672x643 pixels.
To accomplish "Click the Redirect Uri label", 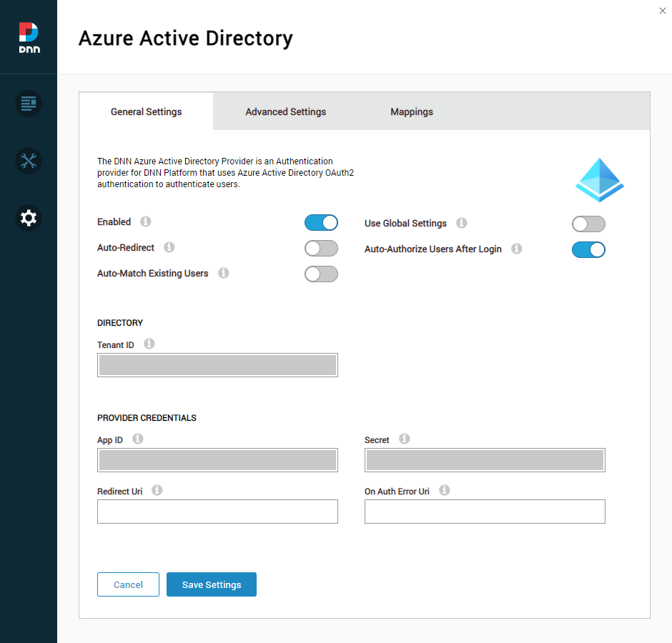I will [x=119, y=492].
